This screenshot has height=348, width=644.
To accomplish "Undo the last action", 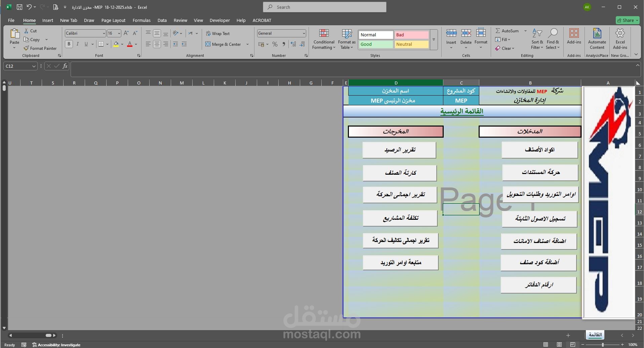I will [29, 7].
